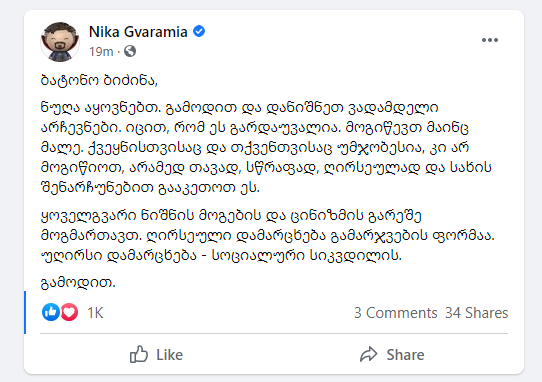Screen dimensions: 542x382
Task: View the 1K reactions count
Action: pyautogui.click(x=95, y=313)
